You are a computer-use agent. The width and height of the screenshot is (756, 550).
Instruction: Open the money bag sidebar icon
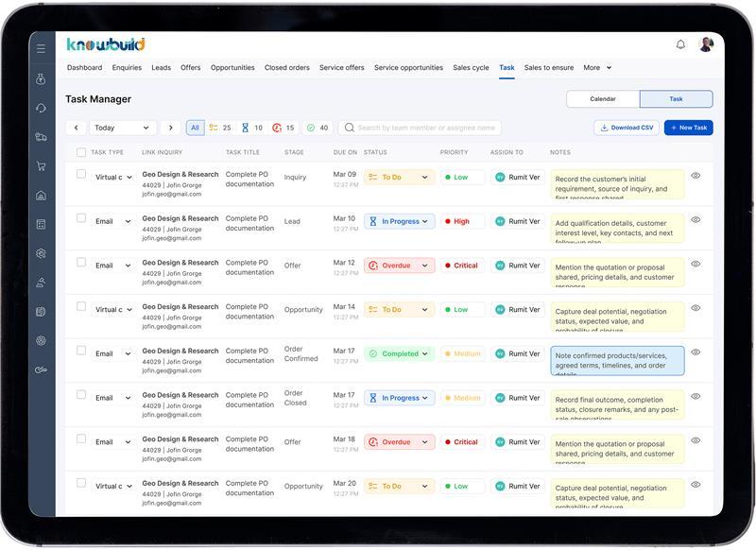[x=41, y=79]
